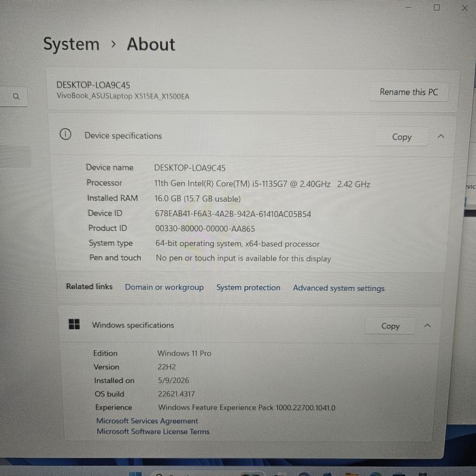Select System type 64-bit operating system text
Image resolution: width=476 pixels, height=476 pixels.
coord(237,243)
